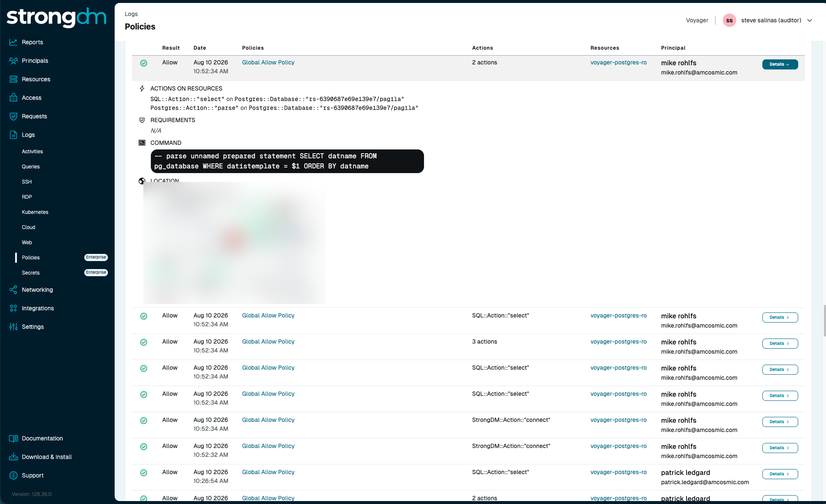This screenshot has width=826, height=504.
Task: Click the green check icon of the 3 actions row
Action: [x=144, y=342]
